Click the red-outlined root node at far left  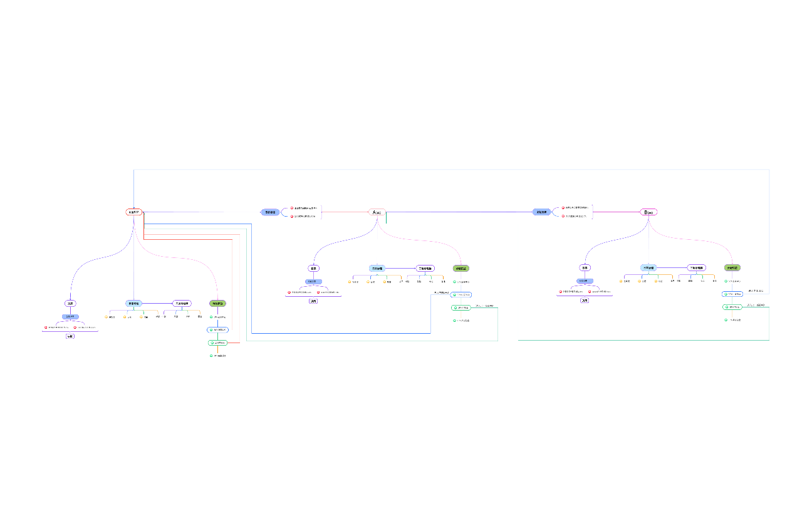[134, 212]
